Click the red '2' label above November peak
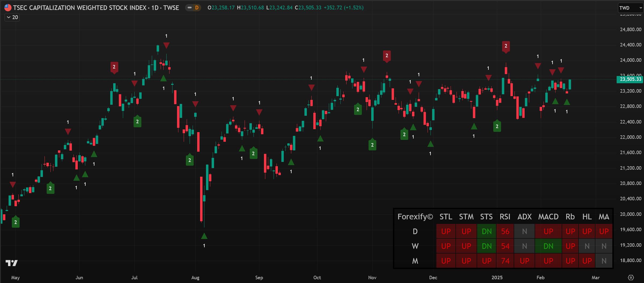The image size is (644, 283). 387,56
